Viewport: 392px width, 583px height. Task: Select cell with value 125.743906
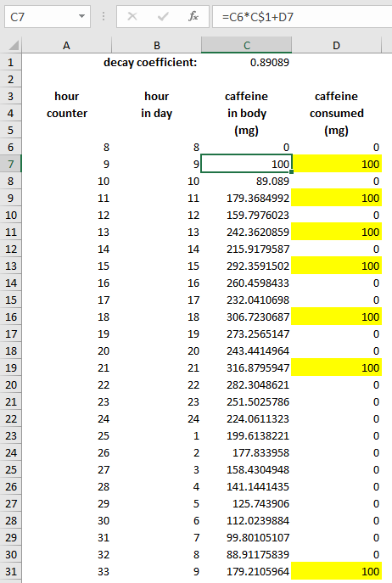tap(247, 504)
